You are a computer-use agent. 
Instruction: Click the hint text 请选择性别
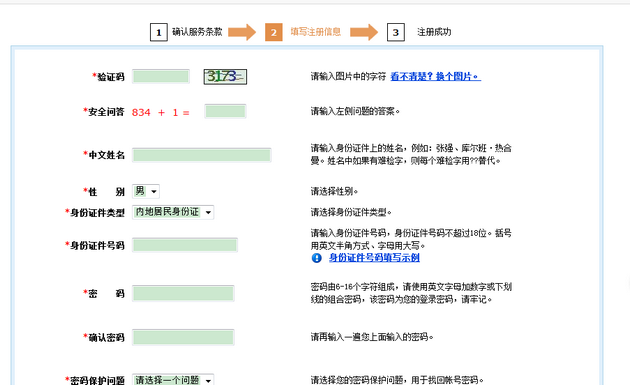[x=334, y=191]
